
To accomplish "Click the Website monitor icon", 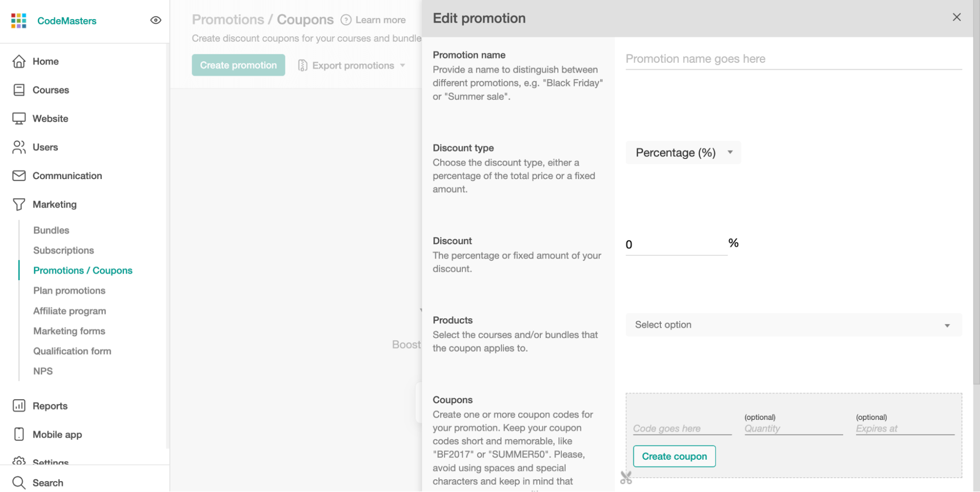I will click(19, 119).
